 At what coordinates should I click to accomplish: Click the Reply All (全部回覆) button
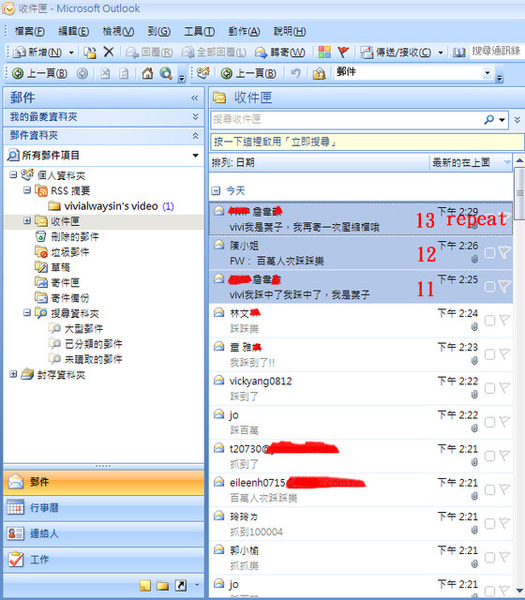click(214, 52)
